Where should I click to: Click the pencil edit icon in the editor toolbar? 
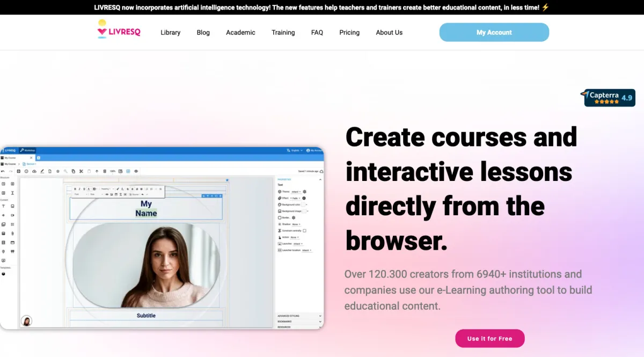42,171
